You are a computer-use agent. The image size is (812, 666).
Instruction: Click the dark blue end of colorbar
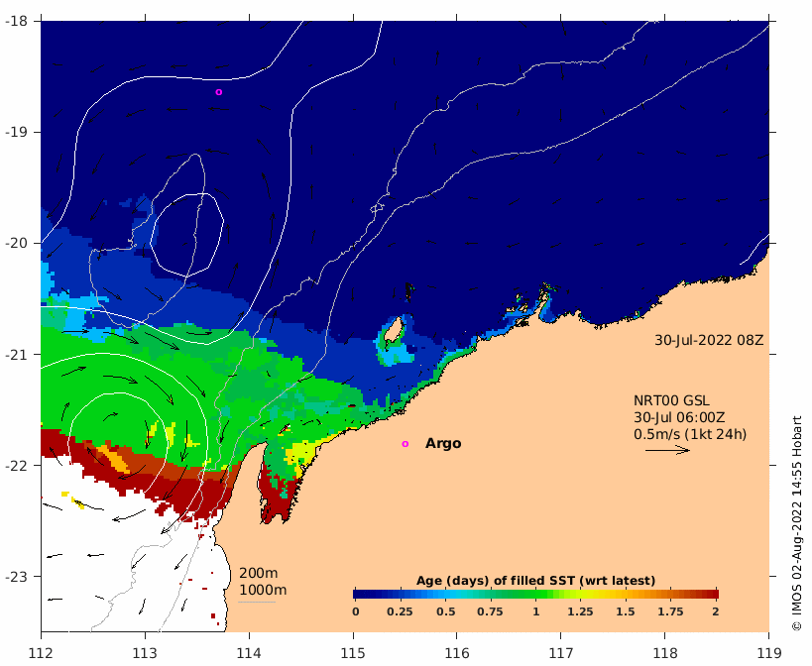359,594
